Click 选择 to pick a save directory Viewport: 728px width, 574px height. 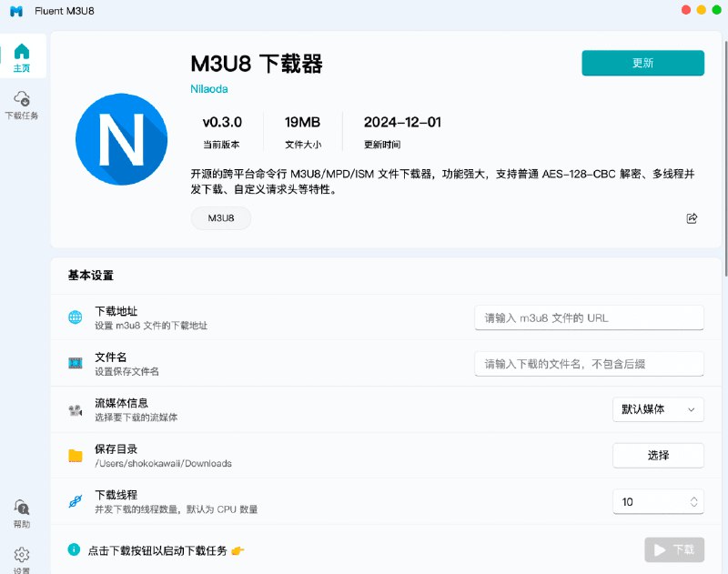pyautogui.click(x=658, y=455)
